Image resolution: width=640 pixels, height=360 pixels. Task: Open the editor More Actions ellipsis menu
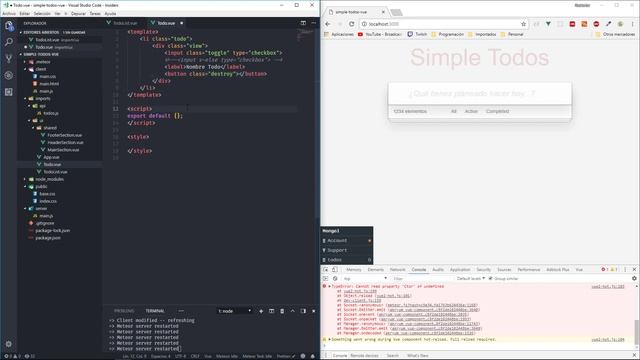313,23
